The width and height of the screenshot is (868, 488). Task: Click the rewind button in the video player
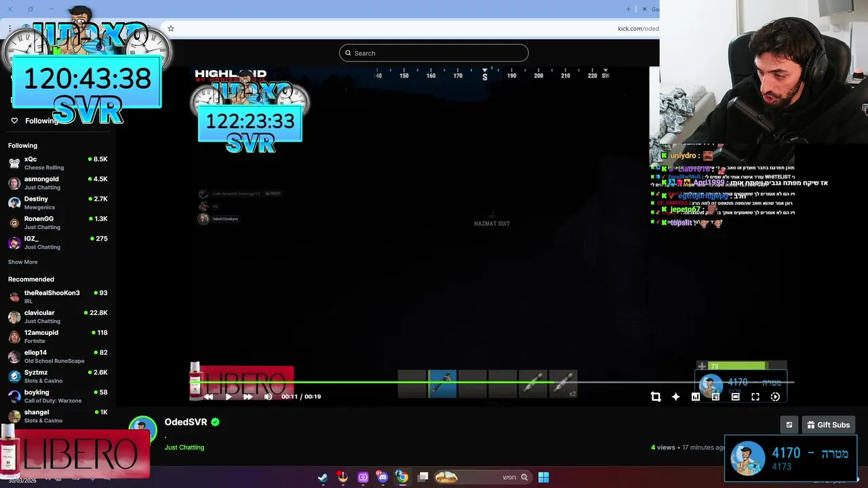(208, 396)
